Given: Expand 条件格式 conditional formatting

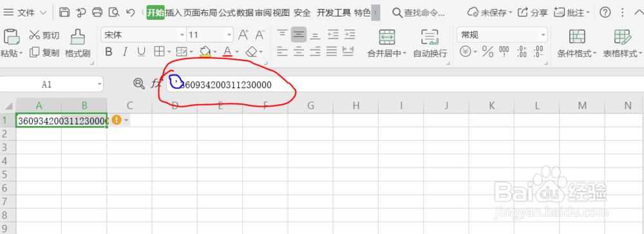Looking at the screenshot, I should (594, 54).
